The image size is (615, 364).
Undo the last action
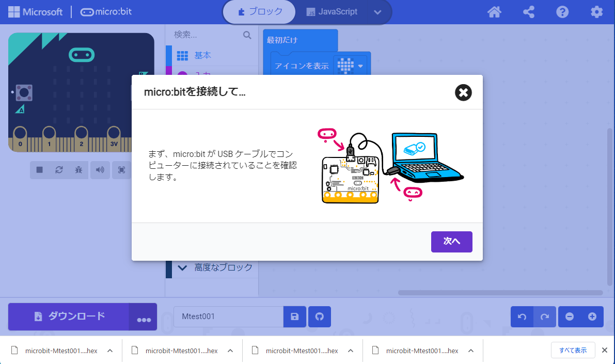pyautogui.click(x=522, y=316)
